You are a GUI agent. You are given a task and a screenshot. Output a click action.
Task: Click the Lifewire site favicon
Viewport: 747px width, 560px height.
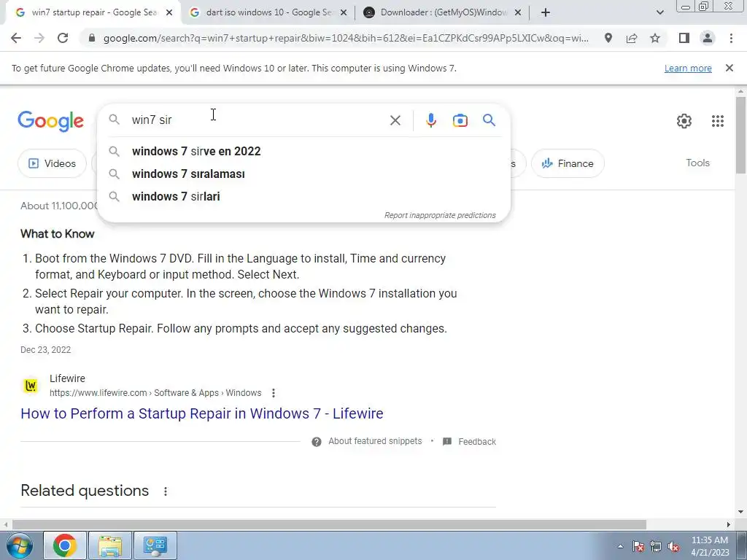coord(31,385)
